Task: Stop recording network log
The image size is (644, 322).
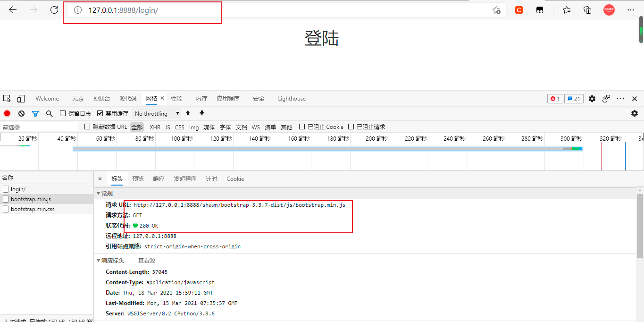Action: click(x=7, y=113)
